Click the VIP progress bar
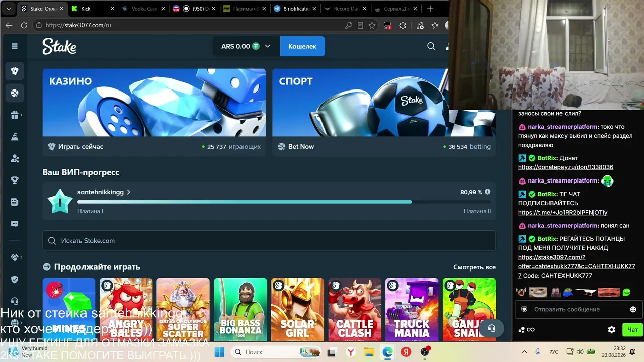The height and width of the screenshot is (362, 644). click(284, 202)
